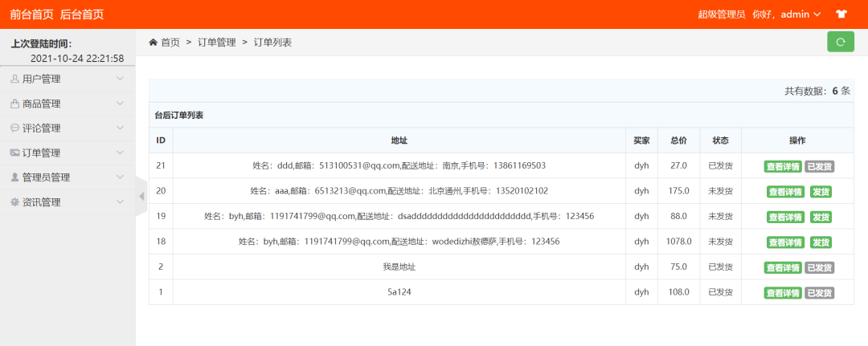
Task: Click total price 1078.0
Action: click(678, 241)
